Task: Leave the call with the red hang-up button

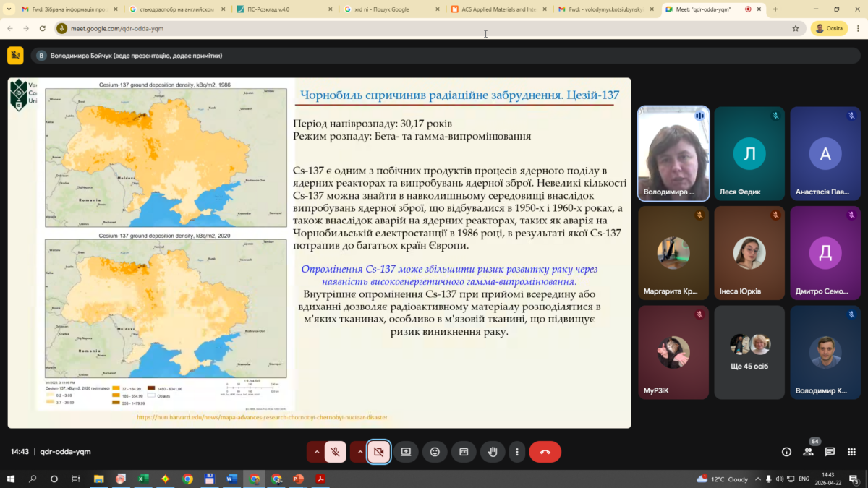Action: point(545,452)
